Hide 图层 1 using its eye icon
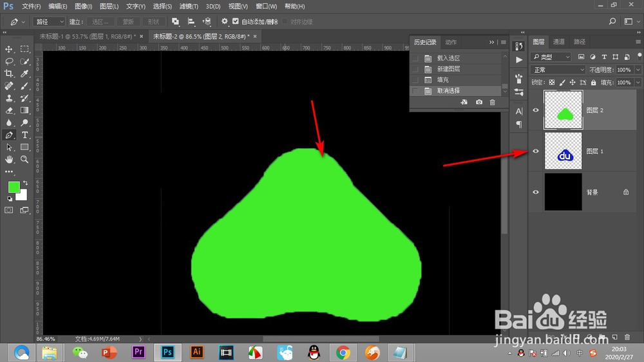 point(536,151)
